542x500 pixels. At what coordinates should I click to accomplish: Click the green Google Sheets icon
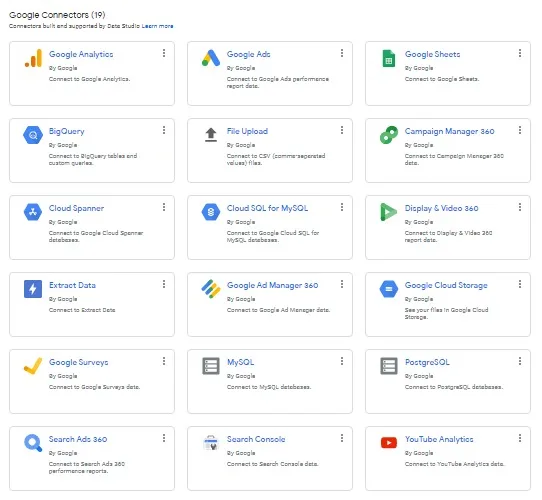(x=389, y=58)
